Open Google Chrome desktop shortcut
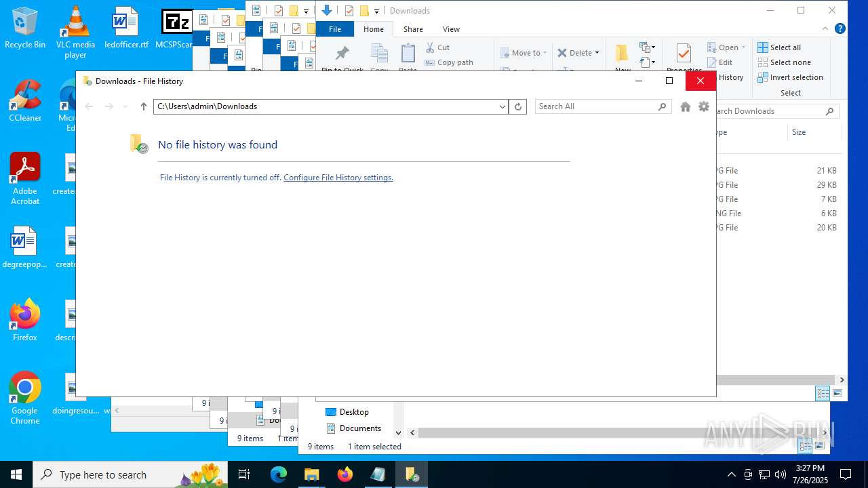The width and height of the screenshot is (868, 488). click(x=25, y=399)
